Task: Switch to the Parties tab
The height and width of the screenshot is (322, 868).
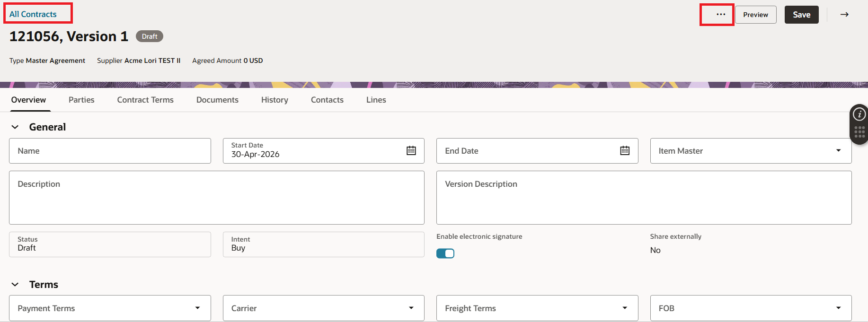Action: pyautogui.click(x=81, y=100)
